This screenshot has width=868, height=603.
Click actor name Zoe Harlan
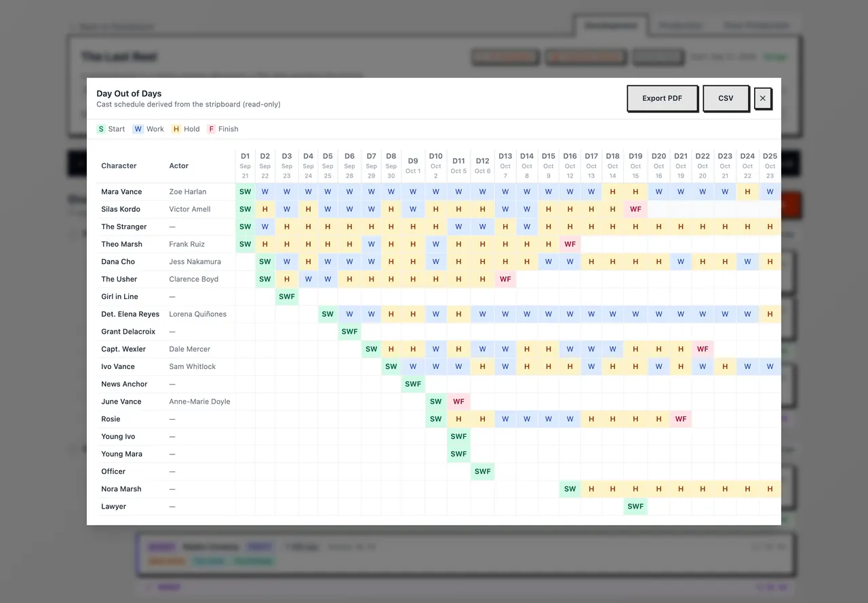coord(188,192)
